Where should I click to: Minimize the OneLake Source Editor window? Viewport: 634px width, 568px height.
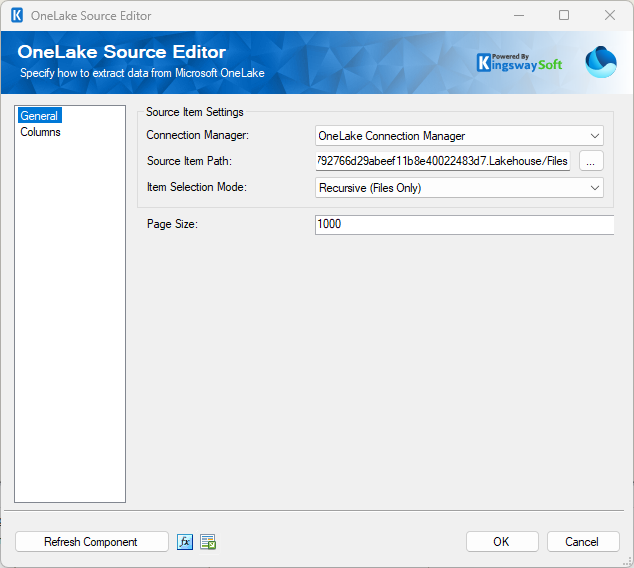pyautogui.click(x=519, y=15)
